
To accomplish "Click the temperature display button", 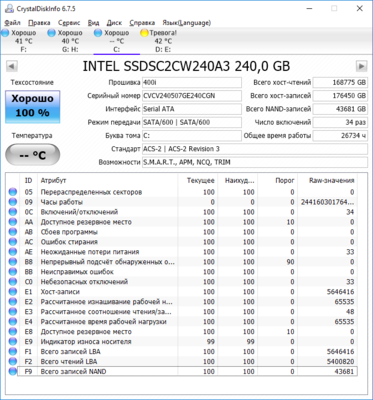I will coord(33,155).
